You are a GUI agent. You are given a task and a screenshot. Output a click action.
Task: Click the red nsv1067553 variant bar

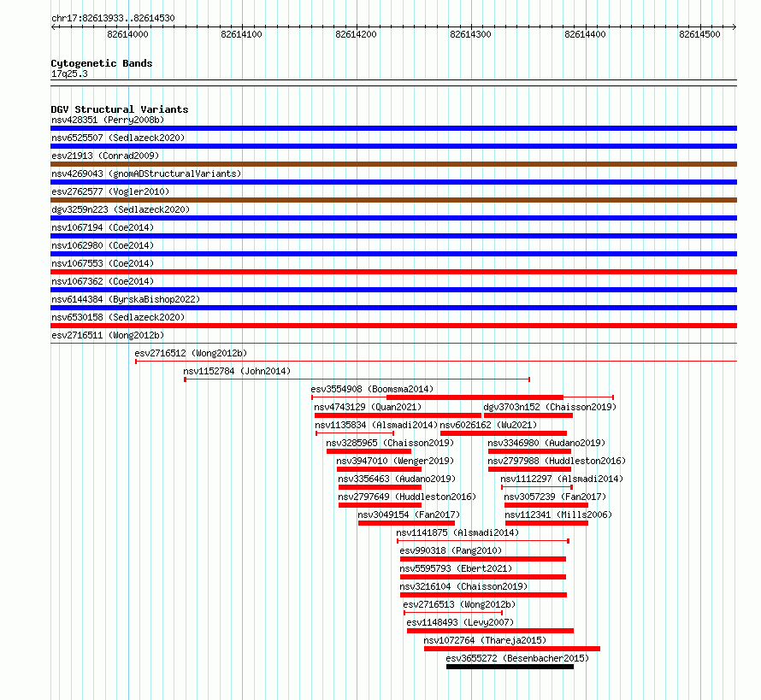pyautogui.click(x=393, y=272)
